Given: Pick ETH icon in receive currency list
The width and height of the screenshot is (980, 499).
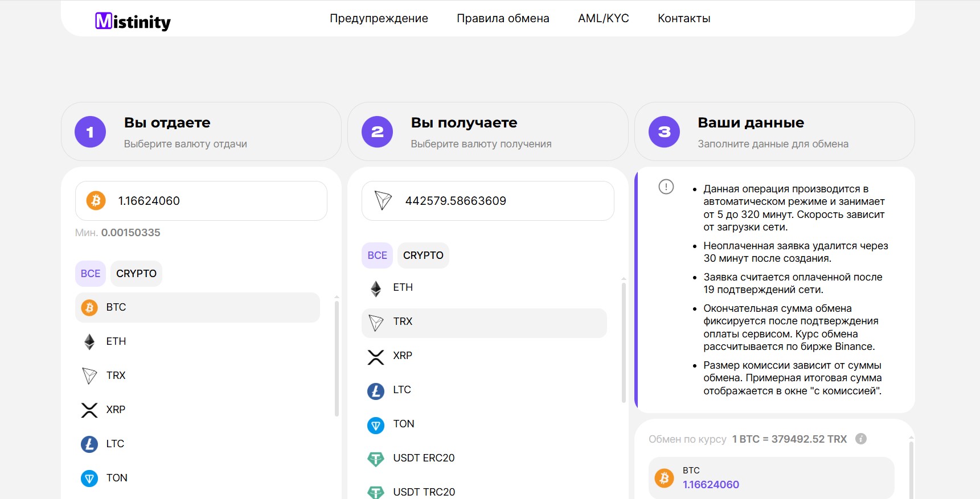Looking at the screenshot, I should (376, 289).
